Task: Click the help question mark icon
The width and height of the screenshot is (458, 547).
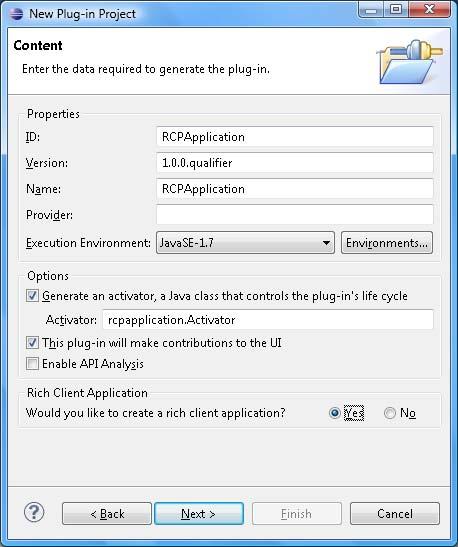Action: [x=34, y=512]
